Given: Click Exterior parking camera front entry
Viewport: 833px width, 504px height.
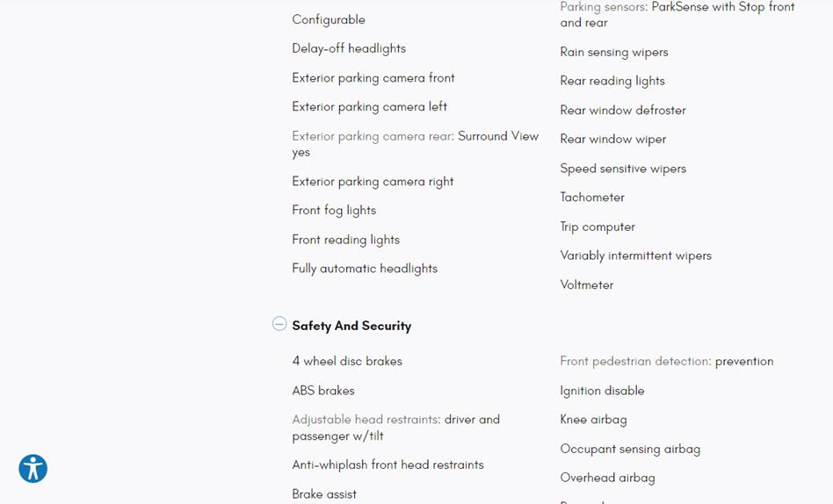Looking at the screenshot, I should (x=373, y=78).
